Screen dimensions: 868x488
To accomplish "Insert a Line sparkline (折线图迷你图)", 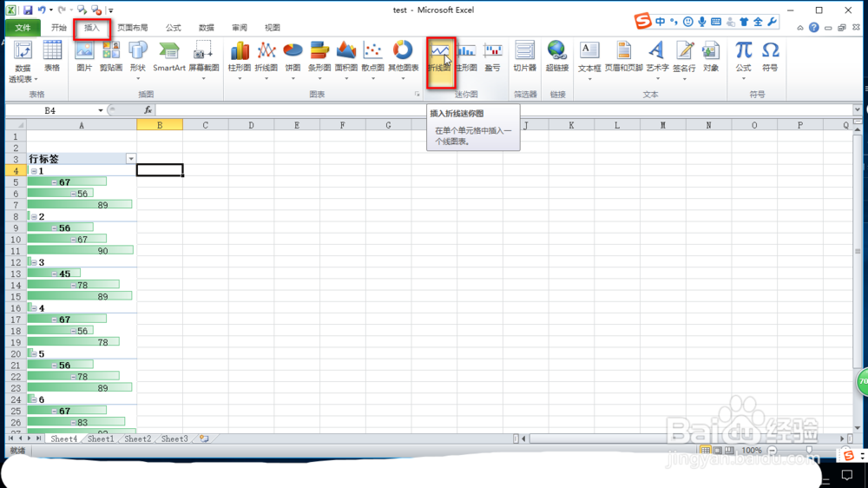I will [x=441, y=62].
